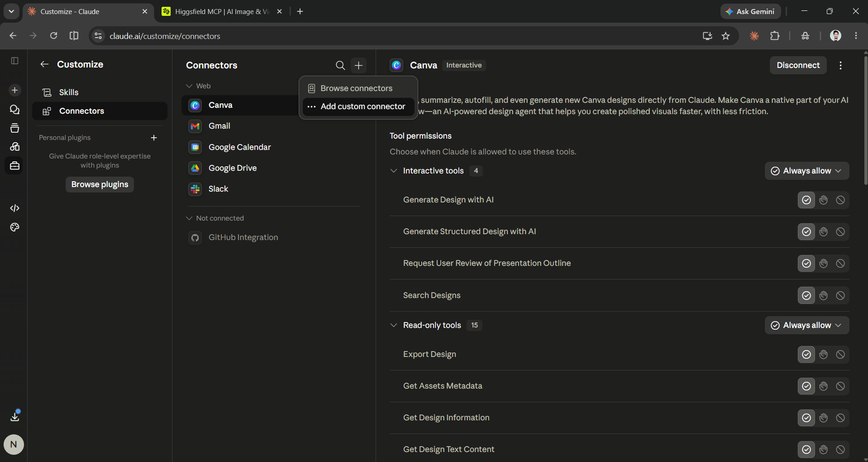This screenshot has width=868, height=462.
Task: Select the Canva connector in the list
Action: pos(240,105)
